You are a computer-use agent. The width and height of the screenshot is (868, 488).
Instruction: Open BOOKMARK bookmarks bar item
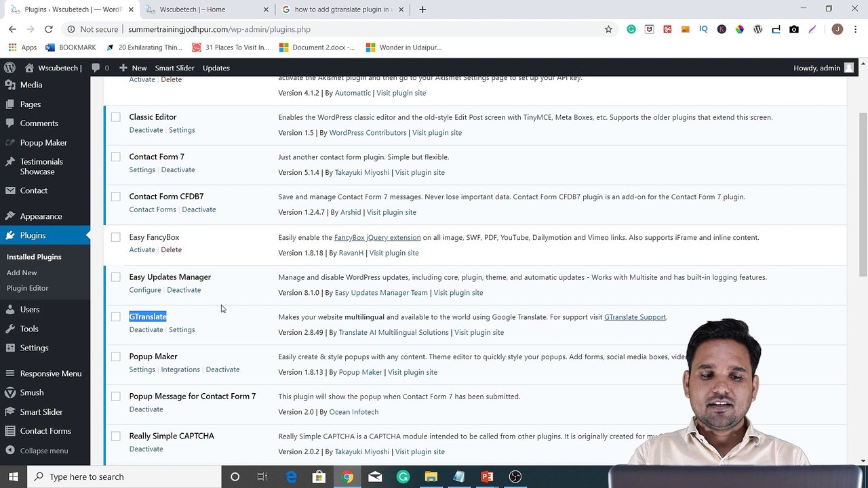click(71, 47)
